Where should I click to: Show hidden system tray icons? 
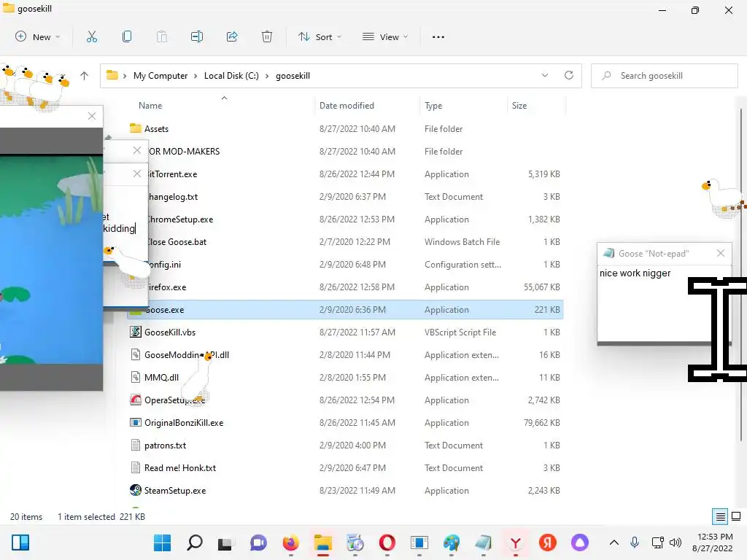614,542
